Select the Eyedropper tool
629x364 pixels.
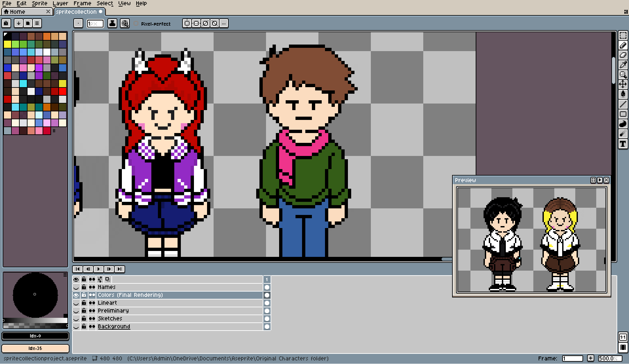click(623, 65)
